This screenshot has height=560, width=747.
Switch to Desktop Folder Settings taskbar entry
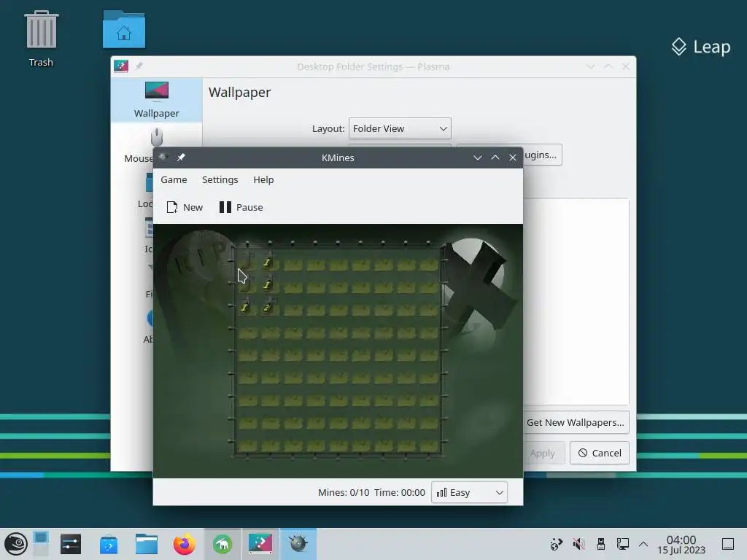click(x=260, y=544)
